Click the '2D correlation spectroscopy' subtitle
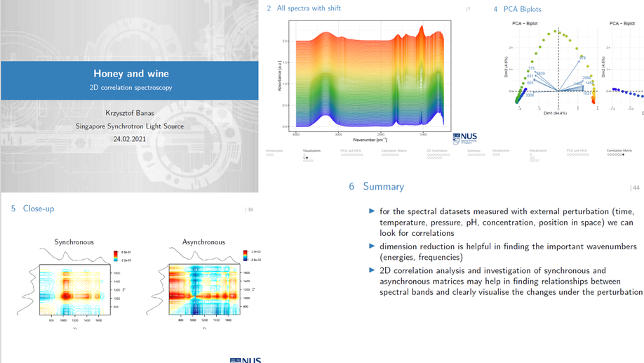This screenshot has height=363, width=644. point(130,88)
